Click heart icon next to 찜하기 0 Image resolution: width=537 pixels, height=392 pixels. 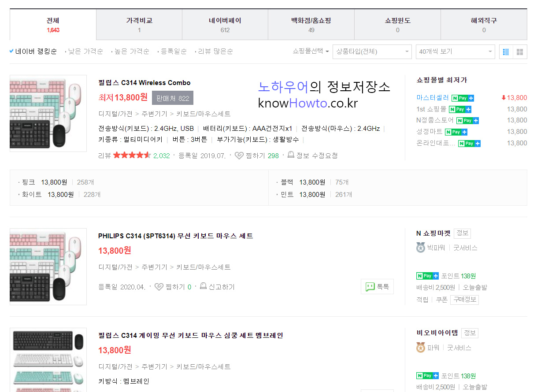tap(159, 287)
